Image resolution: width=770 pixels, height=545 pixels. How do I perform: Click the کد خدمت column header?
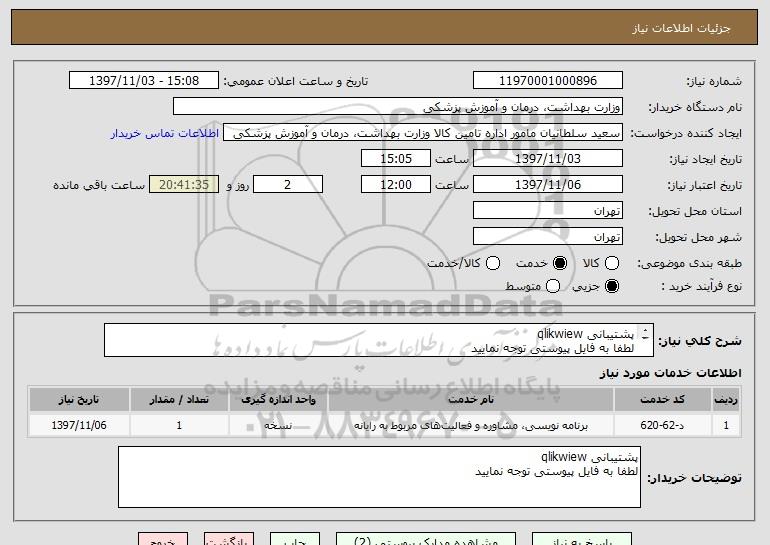(662, 400)
